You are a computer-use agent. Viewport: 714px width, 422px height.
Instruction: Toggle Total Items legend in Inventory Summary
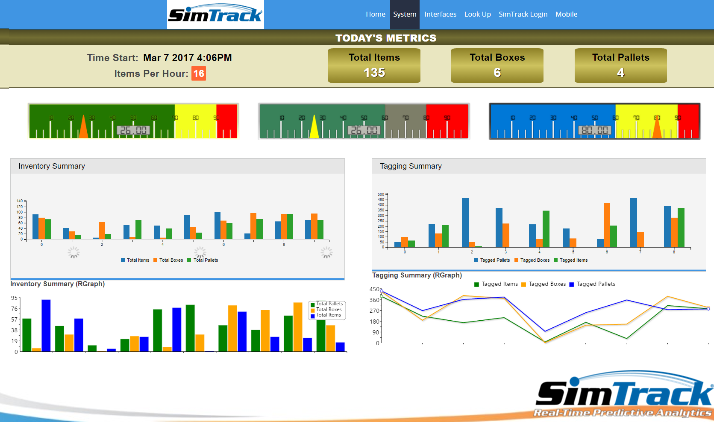click(x=136, y=259)
